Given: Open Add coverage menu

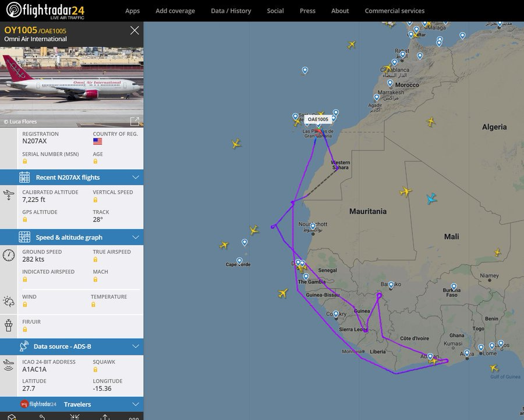Looking at the screenshot, I should pos(175,10).
